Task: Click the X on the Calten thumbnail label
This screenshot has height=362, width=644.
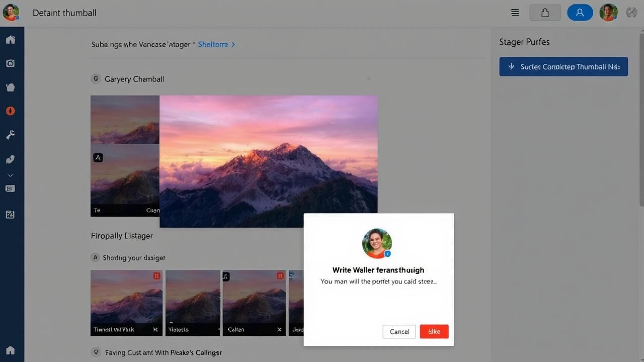Action: point(279,330)
